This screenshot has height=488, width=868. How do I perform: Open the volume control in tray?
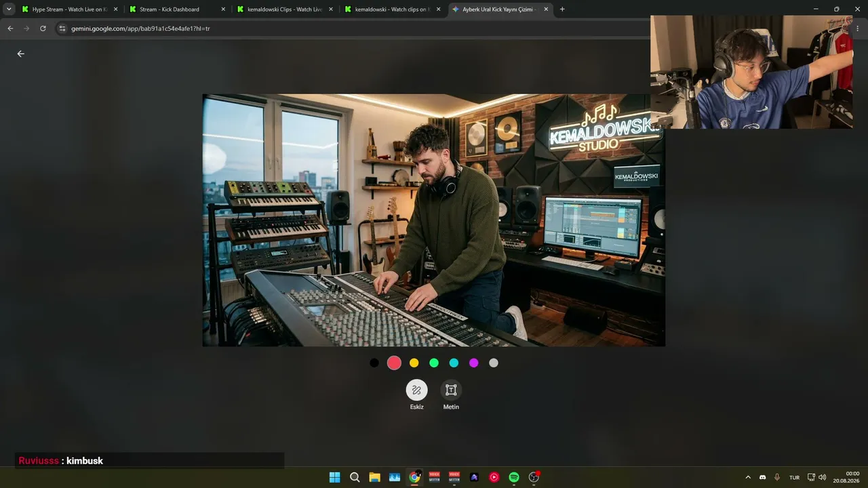(x=823, y=477)
